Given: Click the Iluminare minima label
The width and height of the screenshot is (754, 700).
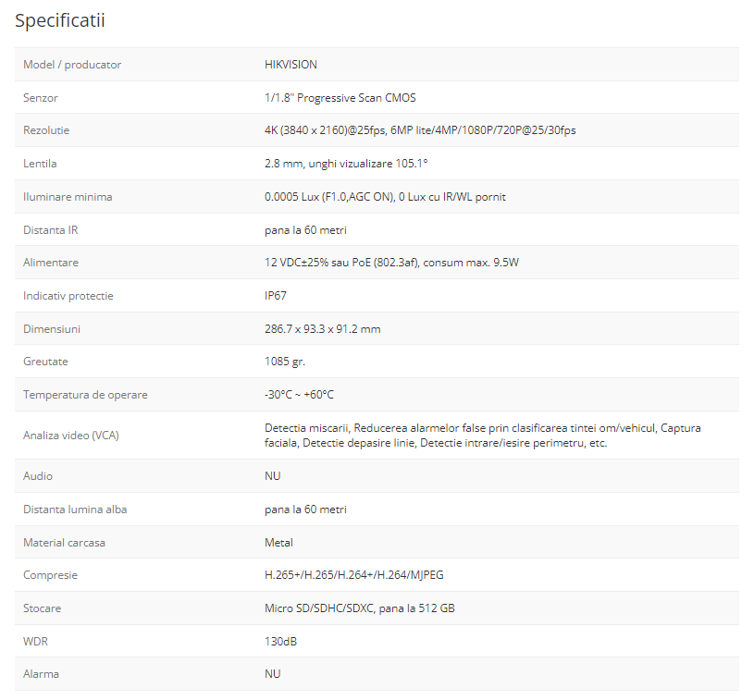Looking at the screenshot, I should [x=68, y=197].
